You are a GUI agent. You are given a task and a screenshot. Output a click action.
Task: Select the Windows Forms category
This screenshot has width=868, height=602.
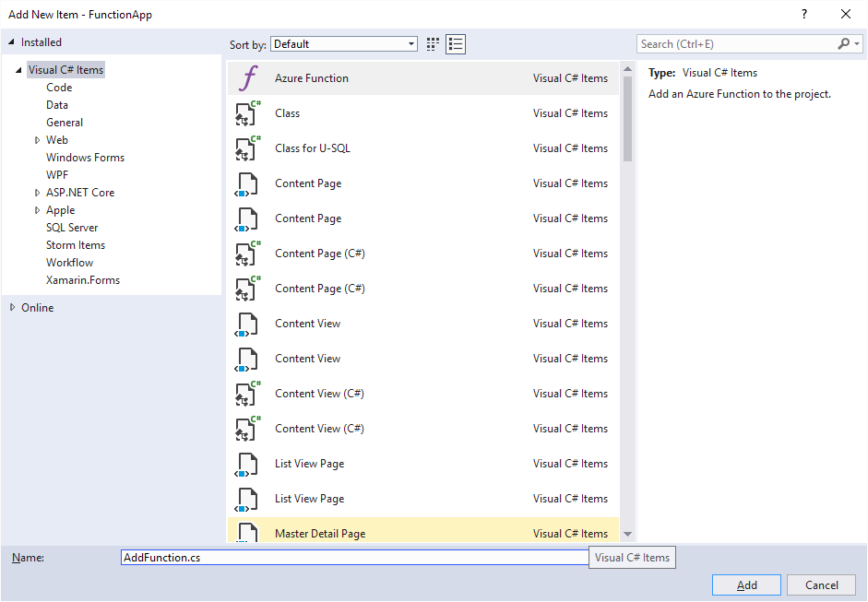click(x=85, y=158)
